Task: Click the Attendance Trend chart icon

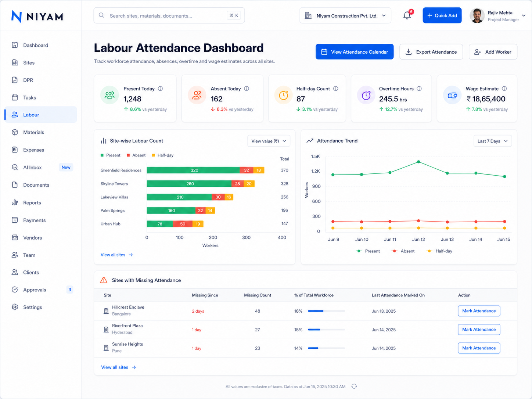Action: [x=310, y=141]
